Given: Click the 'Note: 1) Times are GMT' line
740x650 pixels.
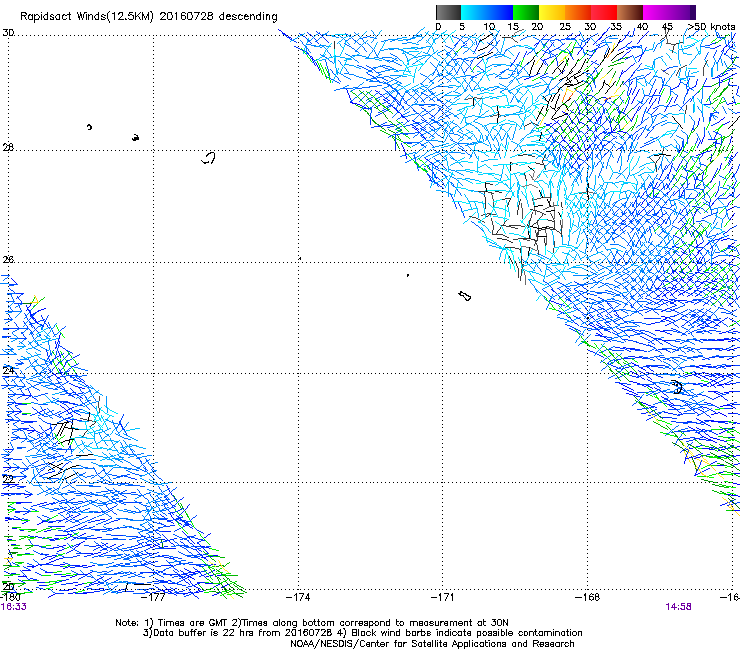Looking at the screenshot, I should pyautogui.click(x=311, y=623).
